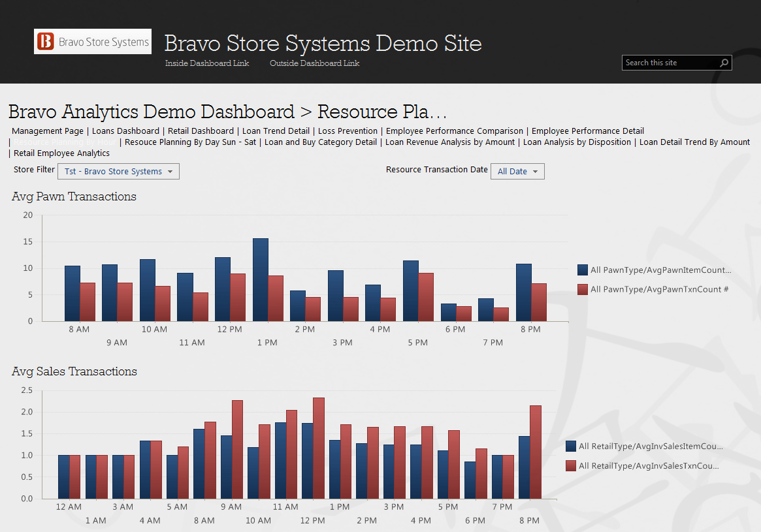
Task: Open the Loss Prevention page
Action: 348,131
